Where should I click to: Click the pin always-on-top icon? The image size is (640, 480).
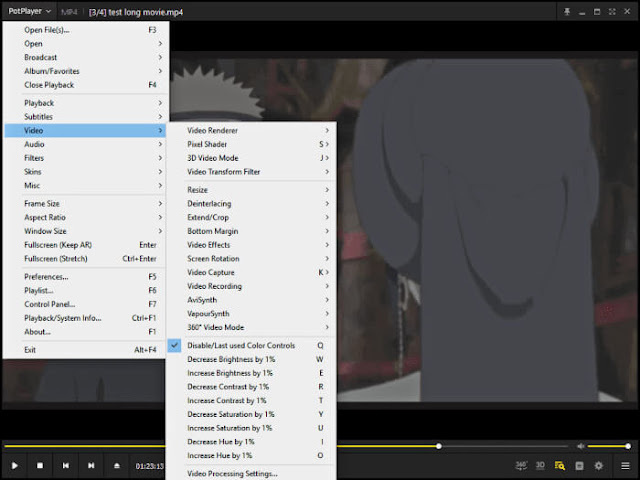[x=567, y=12]
